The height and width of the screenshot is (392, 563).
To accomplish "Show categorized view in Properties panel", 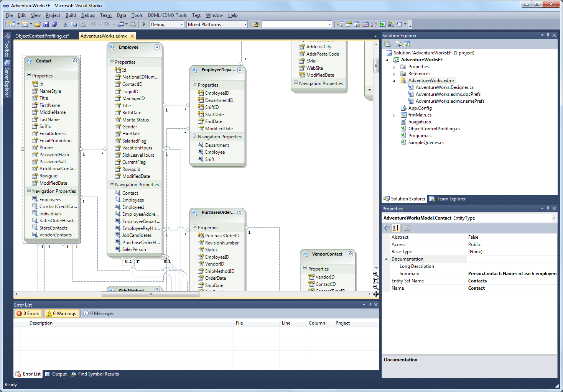I will point(387,228).
